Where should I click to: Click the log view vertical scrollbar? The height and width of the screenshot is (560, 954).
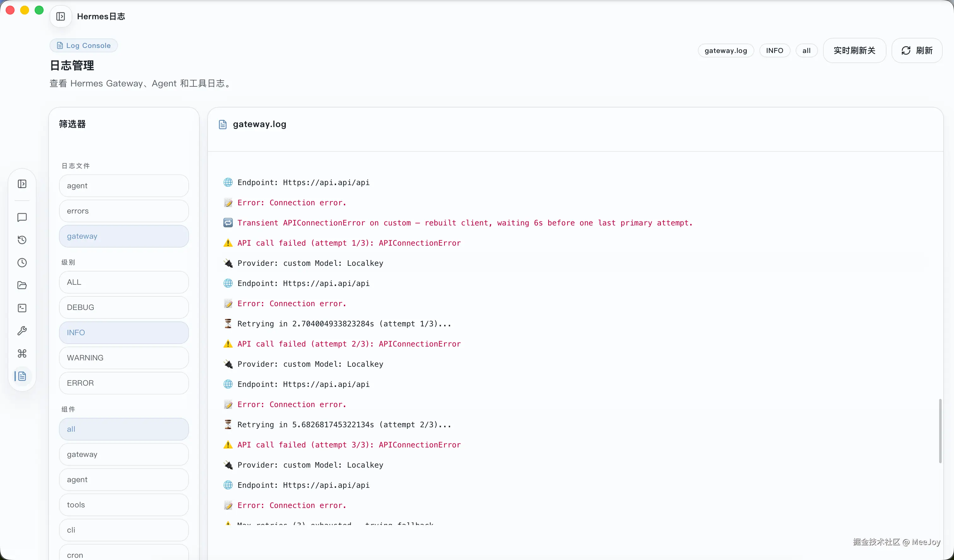pyautogui.click(x=940, y=431)
